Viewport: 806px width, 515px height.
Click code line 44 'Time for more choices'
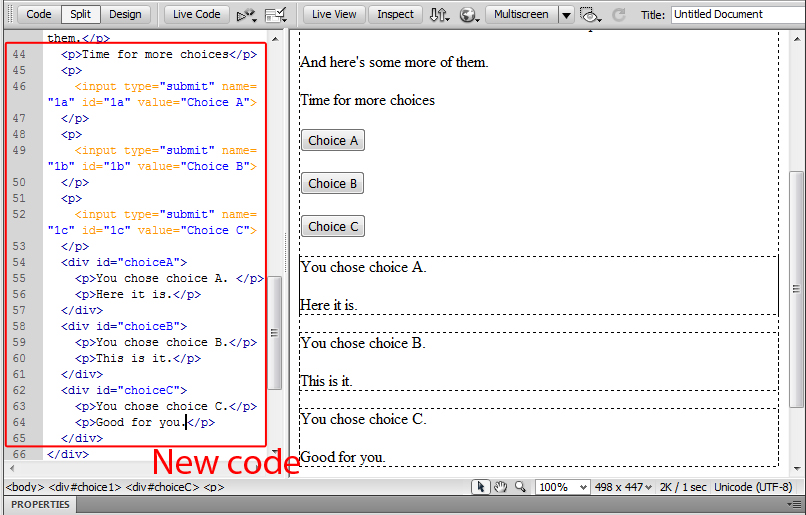(158, 54)
